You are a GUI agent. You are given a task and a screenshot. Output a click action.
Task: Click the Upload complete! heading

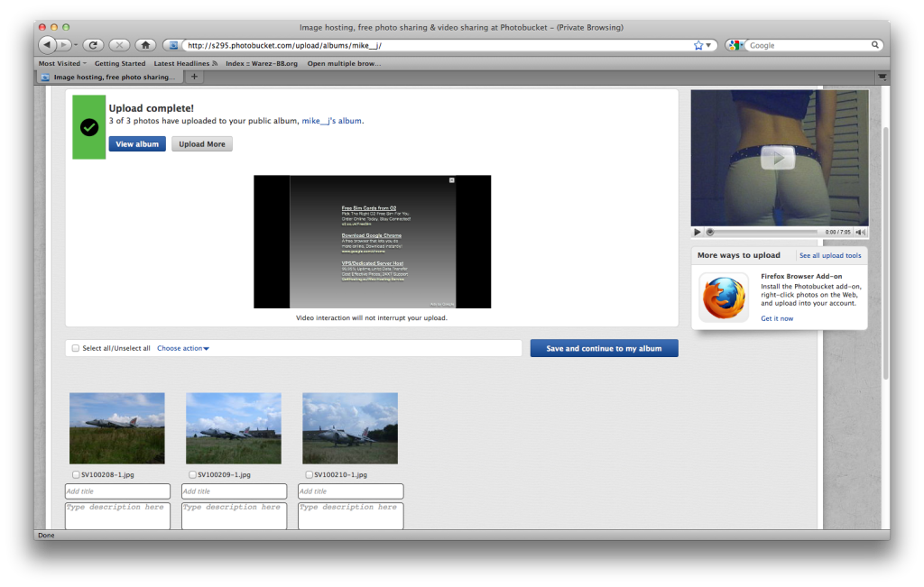point(151,107)
